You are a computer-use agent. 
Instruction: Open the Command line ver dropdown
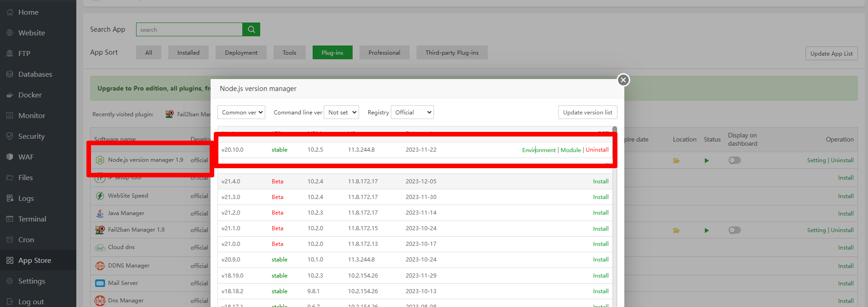341,113
